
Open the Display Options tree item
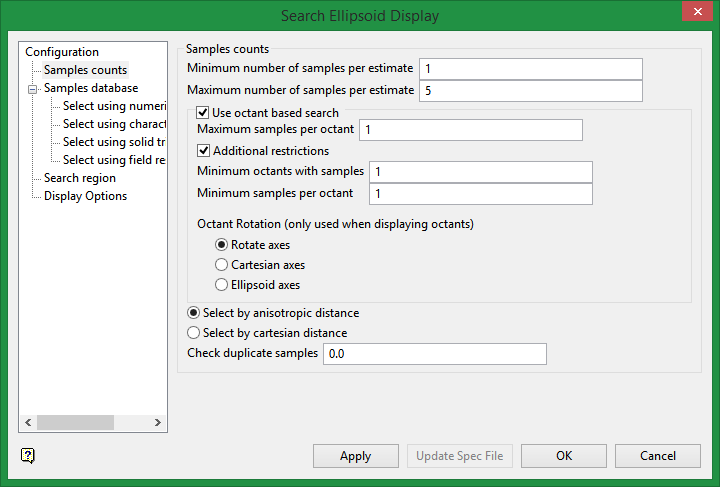(85, 196)
